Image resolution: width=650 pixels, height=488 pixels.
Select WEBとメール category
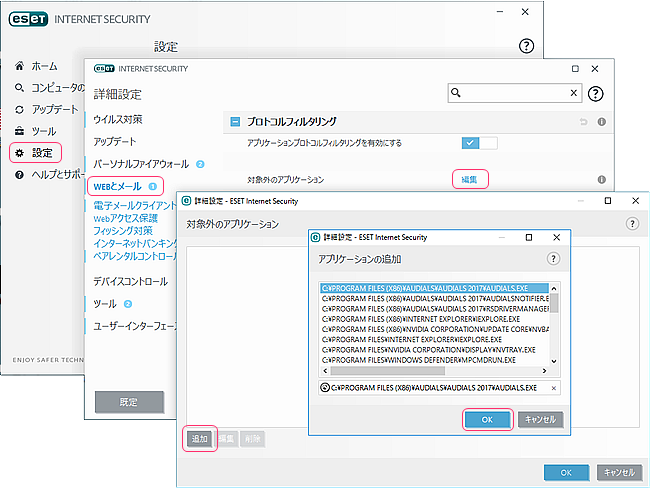pyautogui.click(x=118, y=187)
